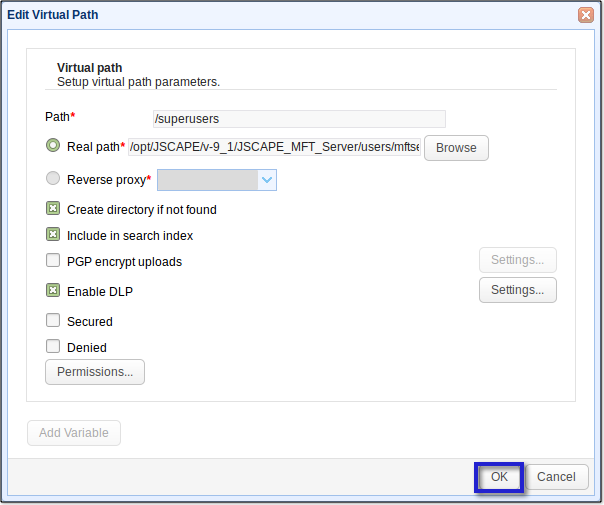
Task: Uncheck Create directory if not found
Action: (x=53, y=209)
